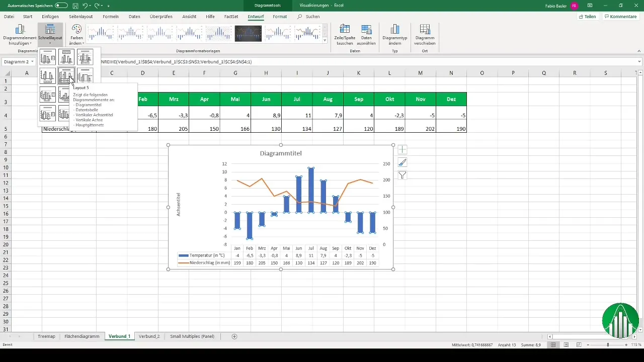Click the chart filter funnel button
This screenshot has width=644, height=362.
tap(403, 175)
